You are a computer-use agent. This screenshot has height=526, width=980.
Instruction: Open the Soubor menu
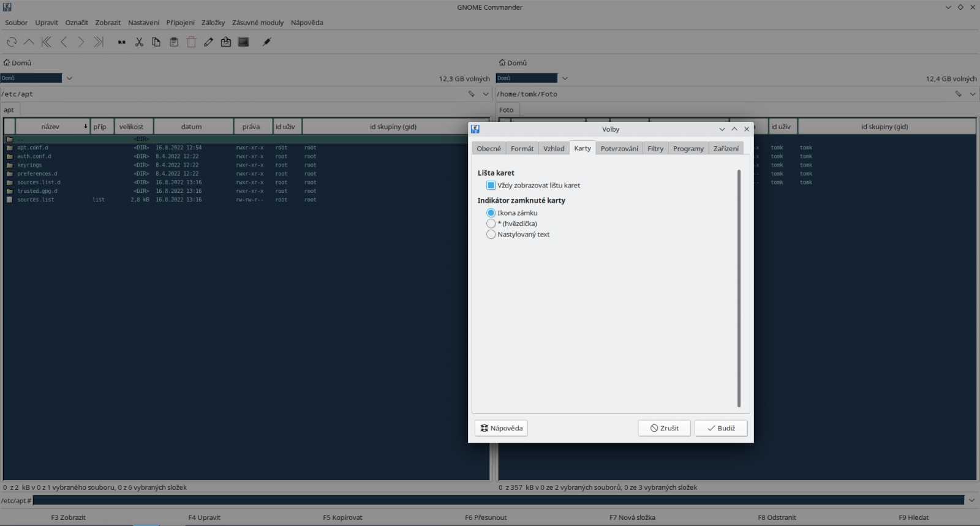[16, 23]
